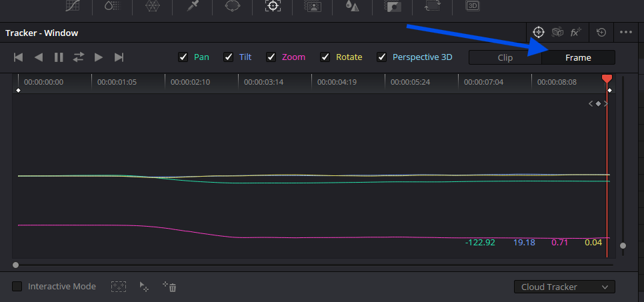Track forward and reverse
Screen dimensions: 644x302
click(79, 57)
